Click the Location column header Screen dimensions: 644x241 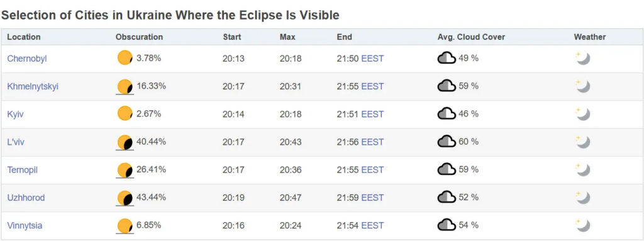(x=24, y=37)
